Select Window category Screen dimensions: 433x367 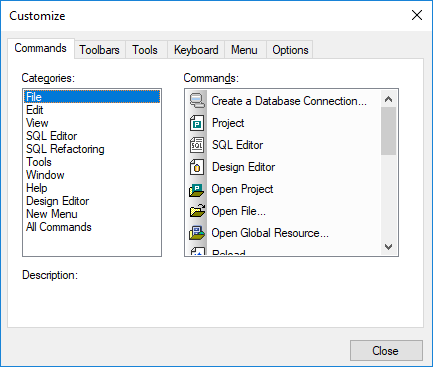tap(92, 175)
